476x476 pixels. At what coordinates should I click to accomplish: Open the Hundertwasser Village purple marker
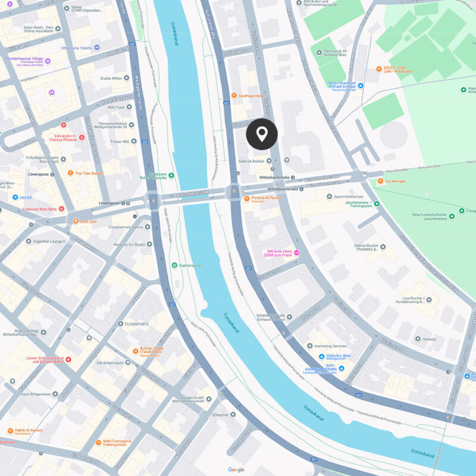click(48, 61)
